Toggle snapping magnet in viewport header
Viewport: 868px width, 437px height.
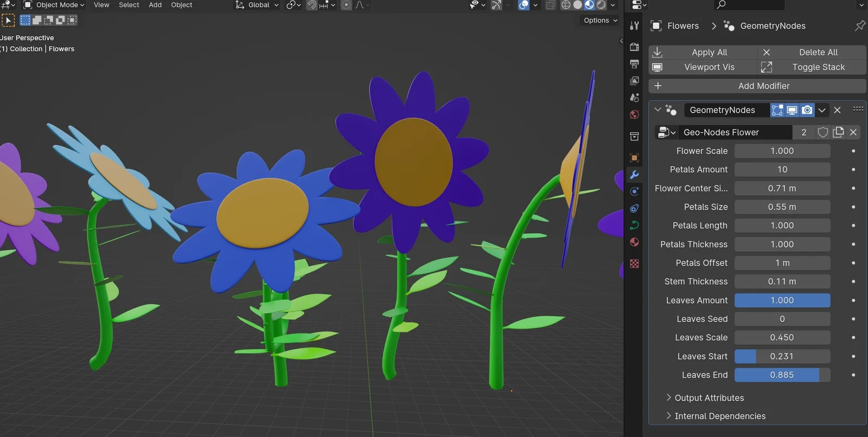click(312, 5)
